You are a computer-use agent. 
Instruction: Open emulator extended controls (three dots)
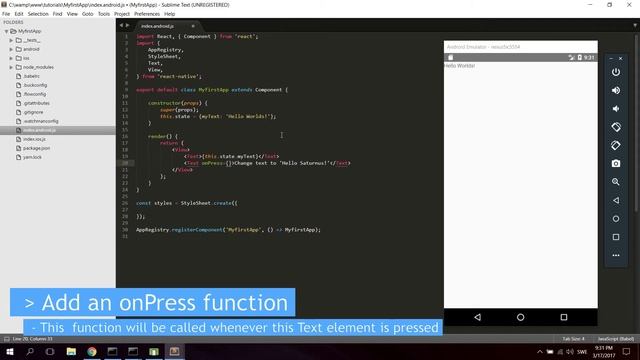[616, 255]
